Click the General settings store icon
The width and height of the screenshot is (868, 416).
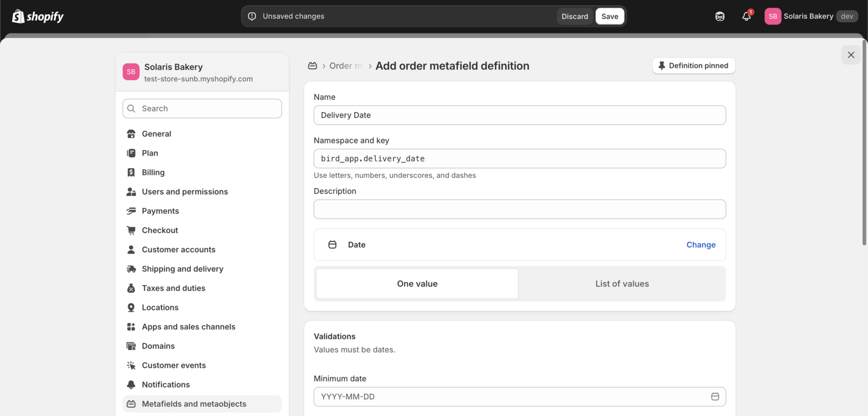coord(131,134)
